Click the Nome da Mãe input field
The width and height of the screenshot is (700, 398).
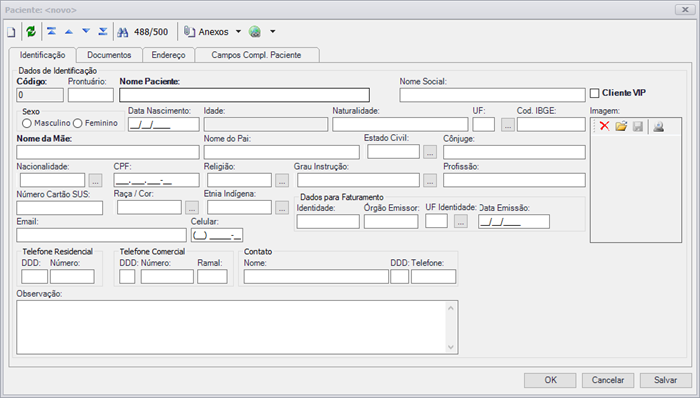click(x=108, y=152)
